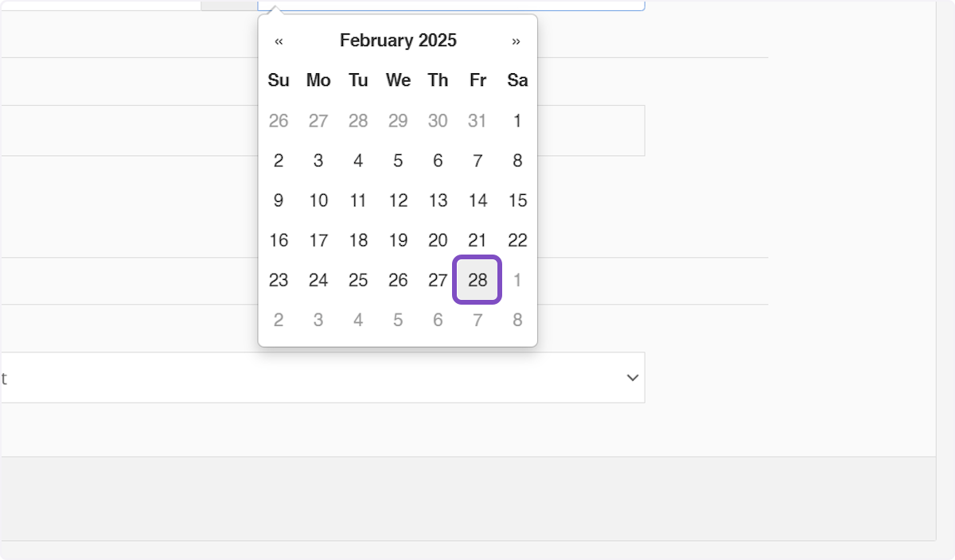Choose February 10 in the datepicker

click(318, 200)
